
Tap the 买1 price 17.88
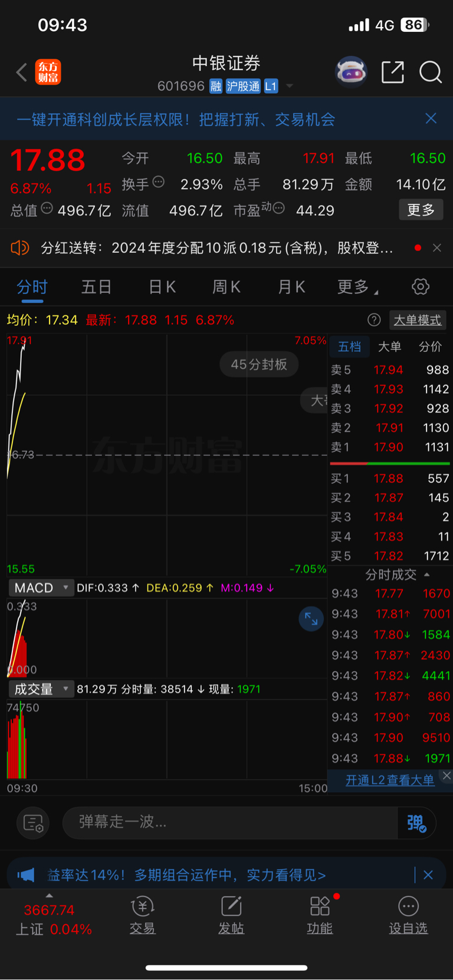coord(389,479)
